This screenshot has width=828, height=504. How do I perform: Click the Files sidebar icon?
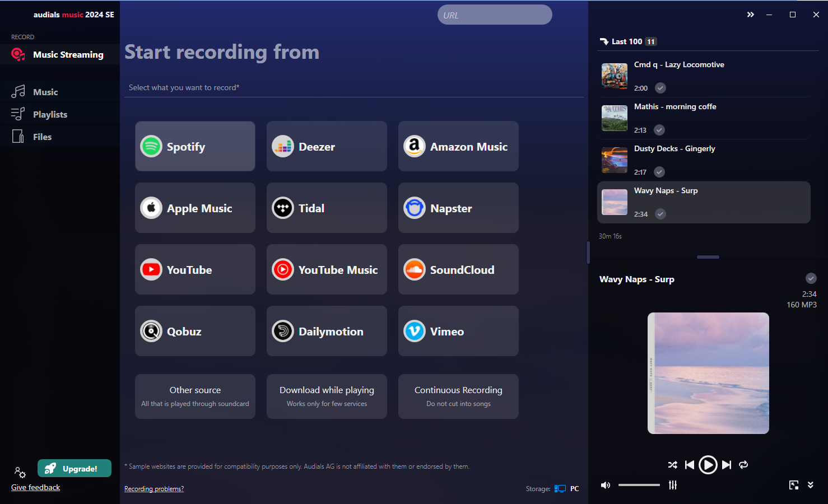tap(18, 137)
